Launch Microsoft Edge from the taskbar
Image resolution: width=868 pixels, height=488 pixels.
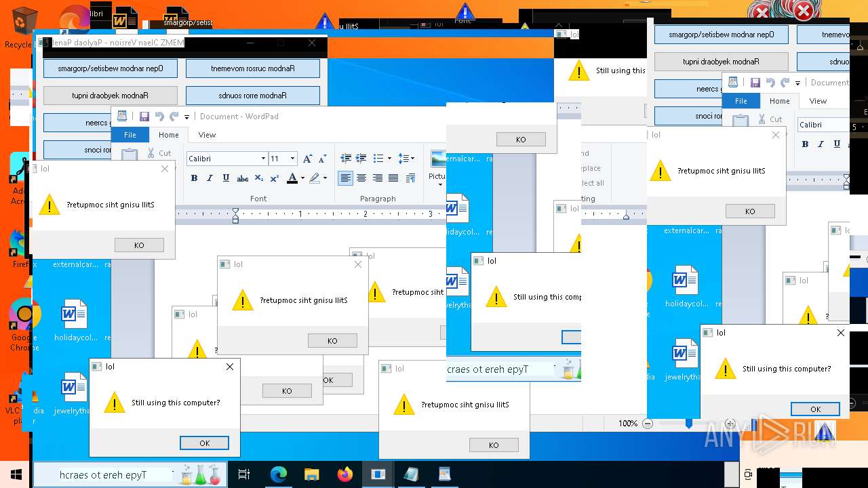pyautogui.click(x=279, y=475)
